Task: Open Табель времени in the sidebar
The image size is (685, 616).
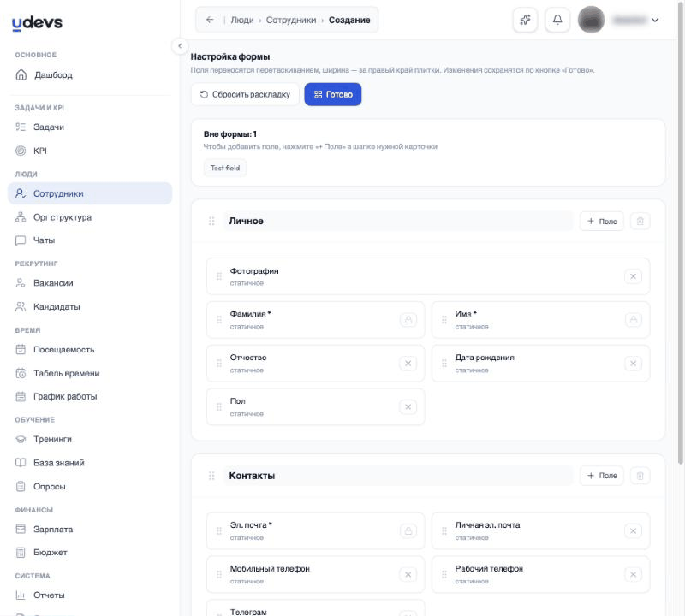Action: point(90,373)
